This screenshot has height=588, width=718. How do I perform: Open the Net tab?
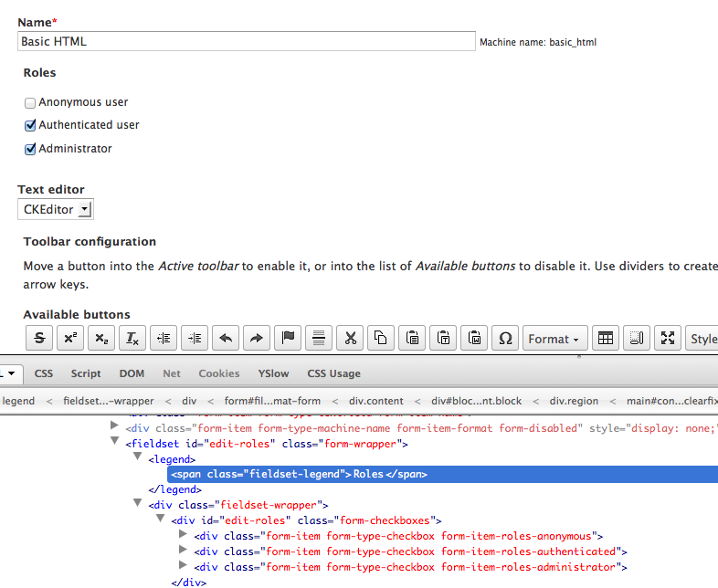click(172, 373)
